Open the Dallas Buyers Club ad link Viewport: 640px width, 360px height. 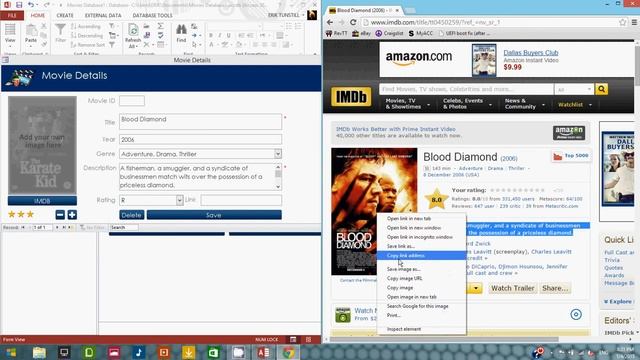click(531, 53)
